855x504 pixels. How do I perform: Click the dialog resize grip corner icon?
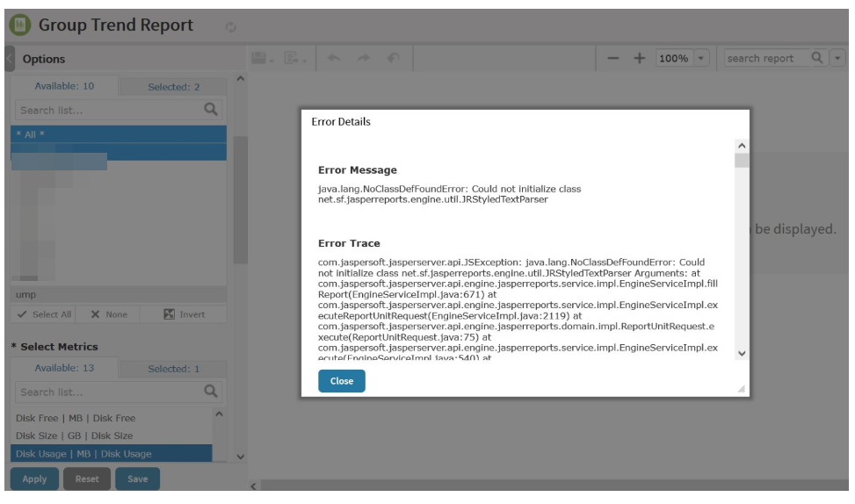(742, 389)
